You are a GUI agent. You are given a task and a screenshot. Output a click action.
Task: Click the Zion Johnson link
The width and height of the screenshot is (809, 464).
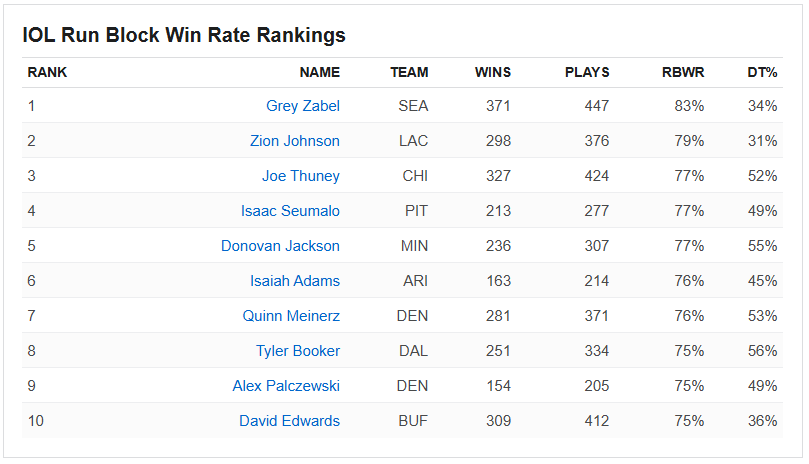click(x=294, y=141)
